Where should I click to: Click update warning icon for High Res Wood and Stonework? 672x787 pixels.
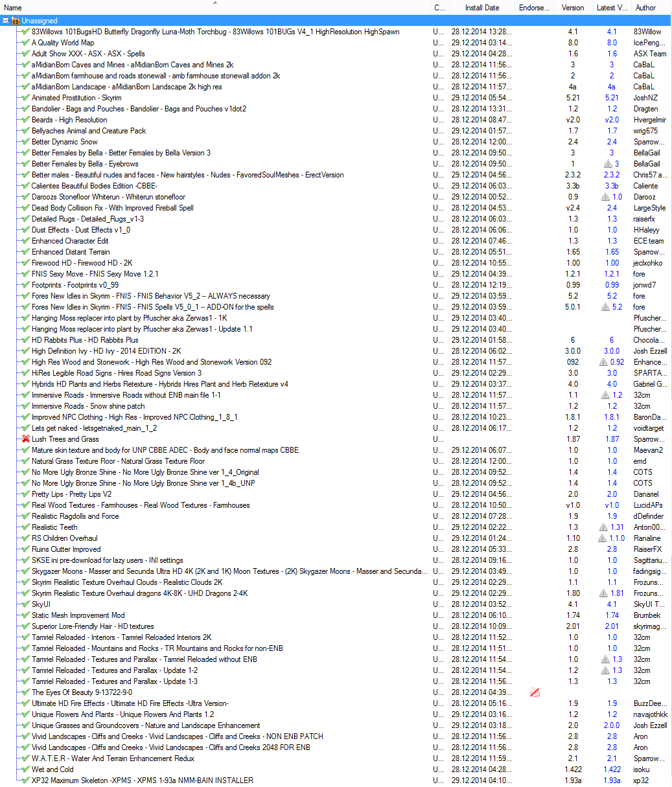coord(603,362)
